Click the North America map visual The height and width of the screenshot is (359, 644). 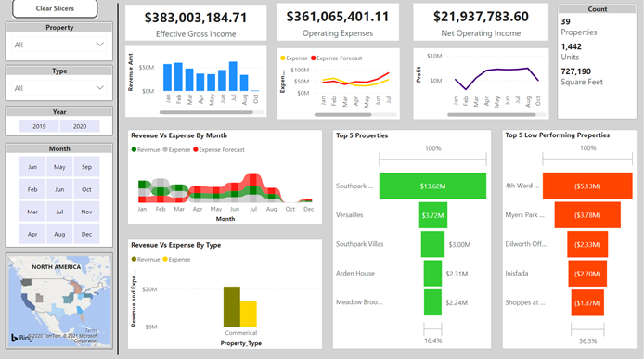tap(59, 301)
